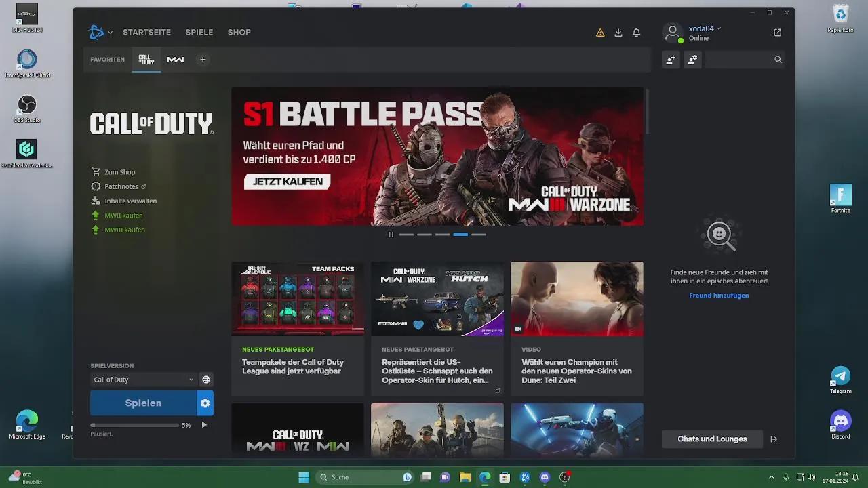Click 'Wählt euren Champion' video headline
868x488 pixels.
click(576, 371)
